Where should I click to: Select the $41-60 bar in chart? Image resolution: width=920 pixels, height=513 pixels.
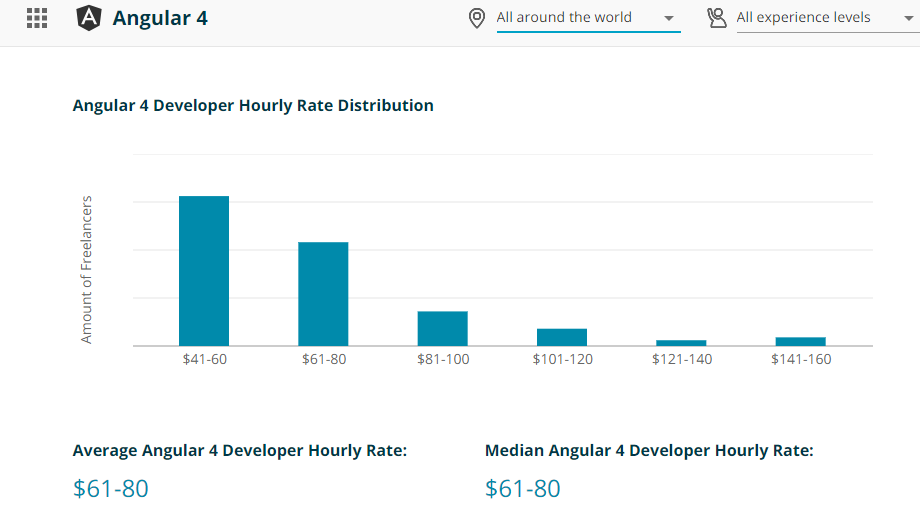[x=204, y=271]
